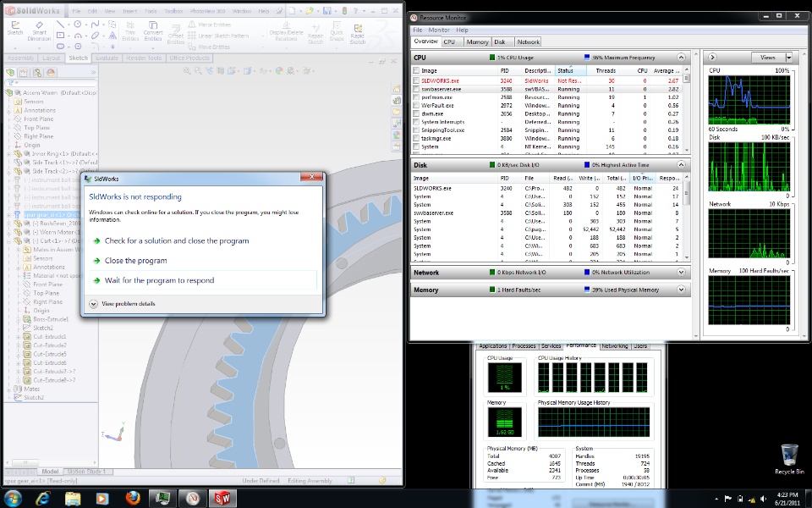Click the volume icon in system tray
The width and height of the screenshot is (812, 508).
pos(763,499)
